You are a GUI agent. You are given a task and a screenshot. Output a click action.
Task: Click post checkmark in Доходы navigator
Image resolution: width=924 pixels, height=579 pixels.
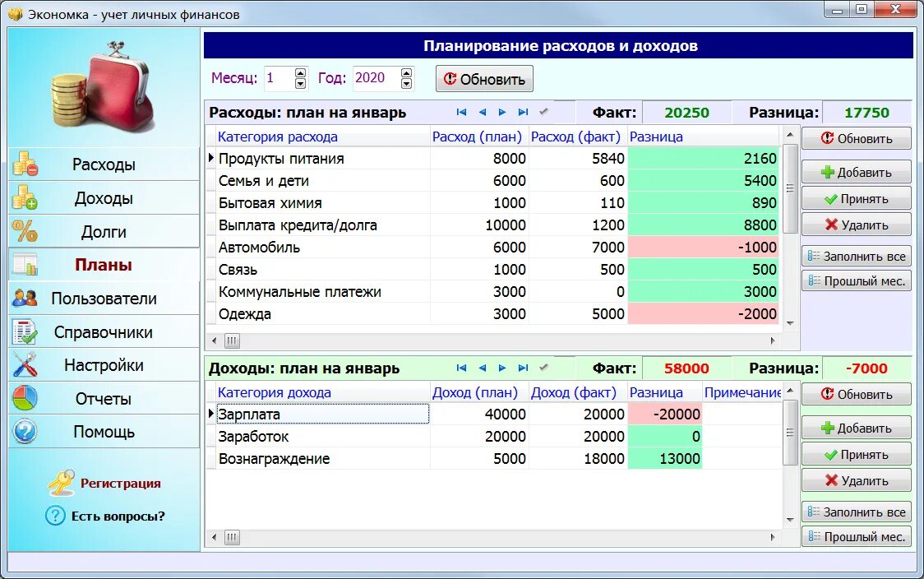pyautogui.click(x=543, y=368)
